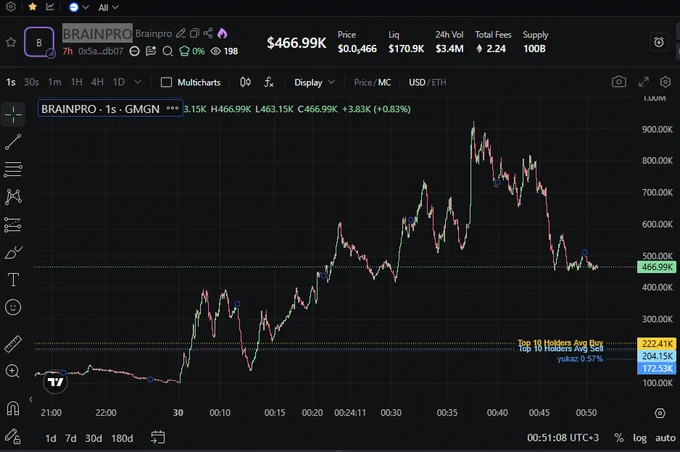
Task: Open the BRAINPRO legend more-options dots
Action: [x=172, y=108]
